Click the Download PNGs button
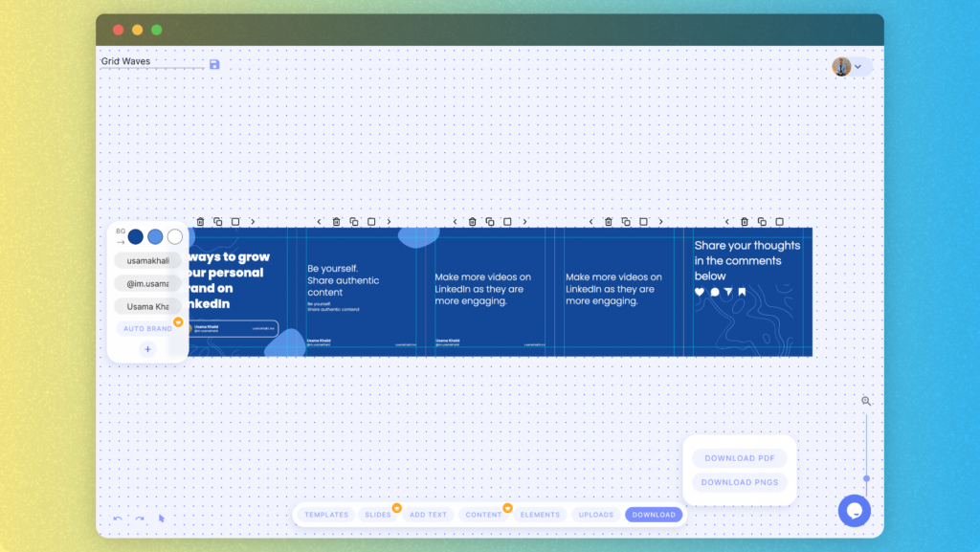 click(x=740, y=482)
